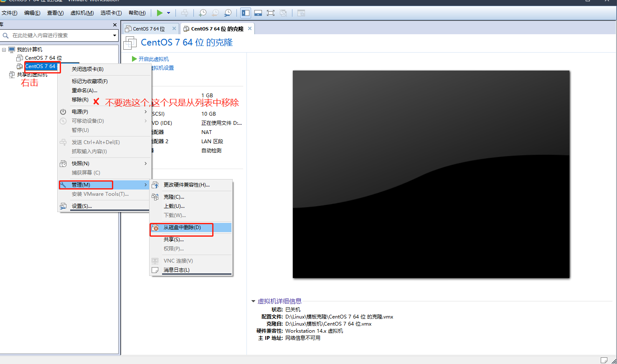The image size is (617, 364).
Task: Click the 'LAN 区段' network adapter value
Action: (212, 142)
